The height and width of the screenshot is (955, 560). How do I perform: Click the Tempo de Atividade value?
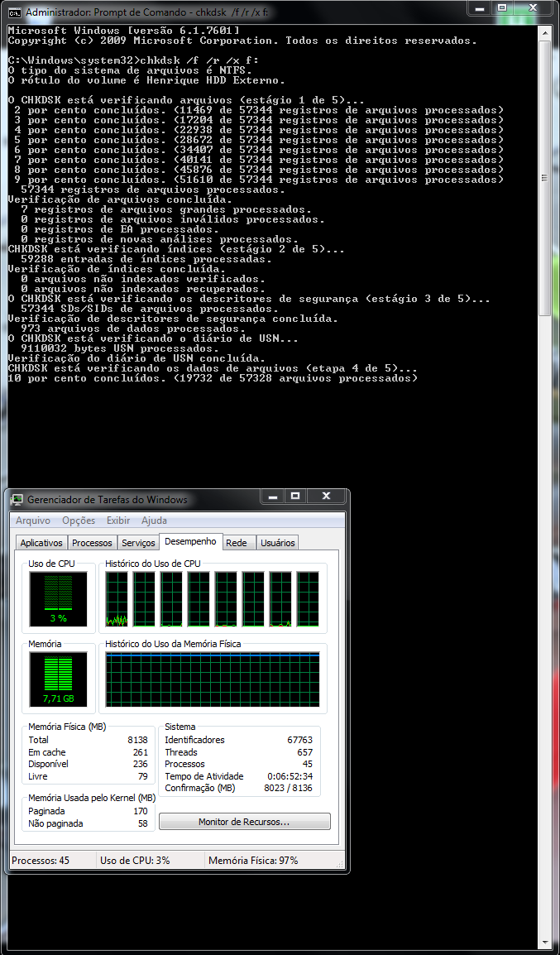click(290, 776)
